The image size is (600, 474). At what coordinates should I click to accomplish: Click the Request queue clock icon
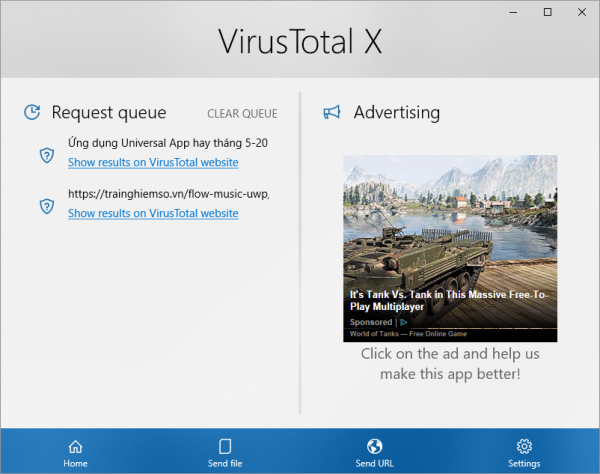(32, 112)
